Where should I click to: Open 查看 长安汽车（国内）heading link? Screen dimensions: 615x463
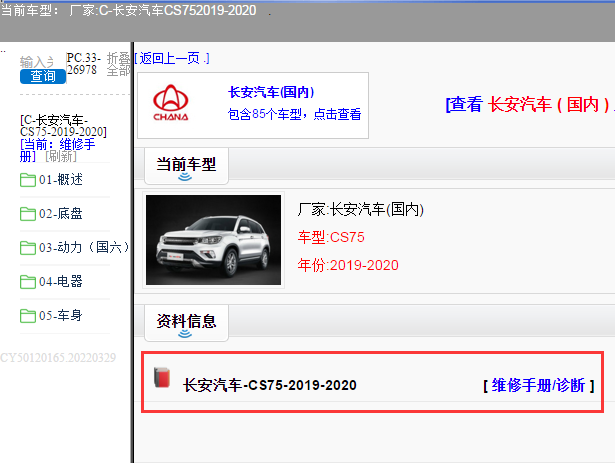529,105
